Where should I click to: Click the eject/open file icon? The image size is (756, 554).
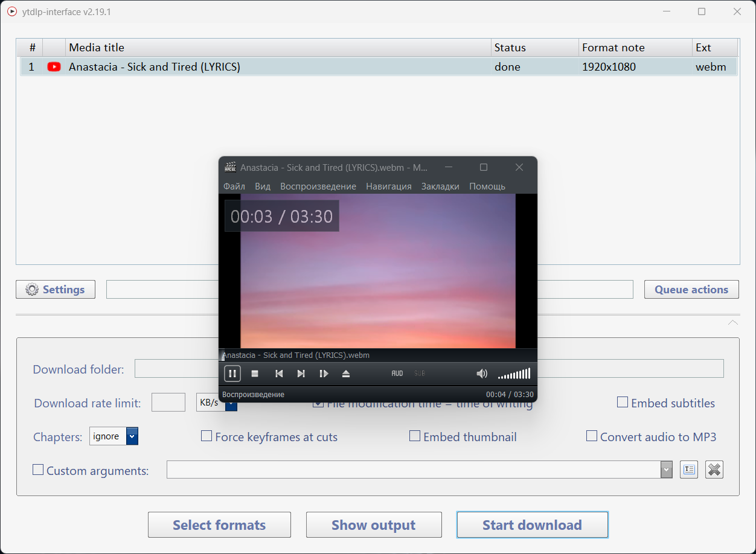click(346, 374)
